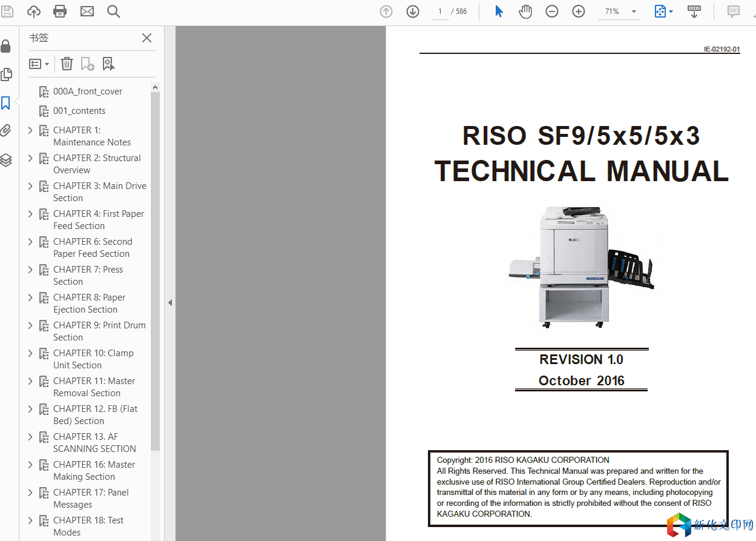This screenshot has height=541, width=756.
Task: Expand CHAPTER 1: Maintenance Notes bookmark
Action: pos(30,130)
